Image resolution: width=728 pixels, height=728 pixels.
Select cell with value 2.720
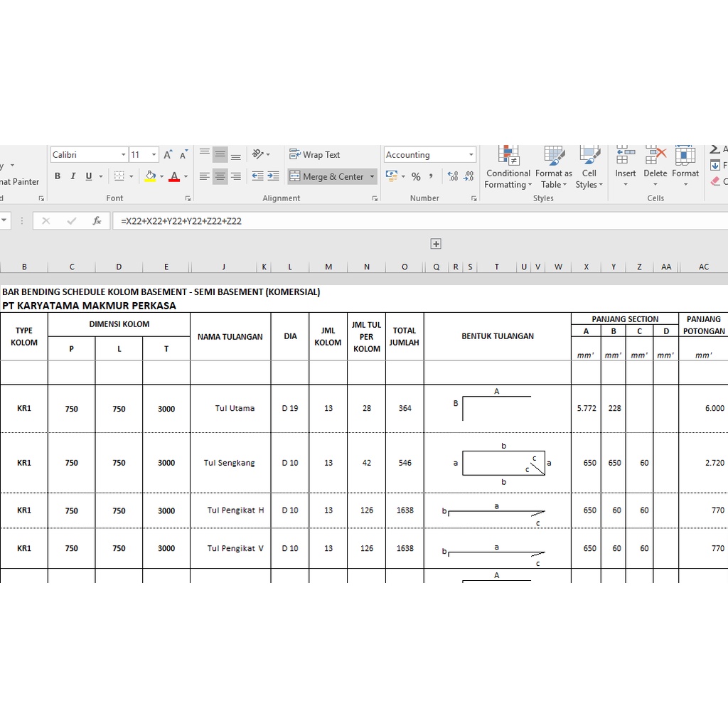point(703,463)
